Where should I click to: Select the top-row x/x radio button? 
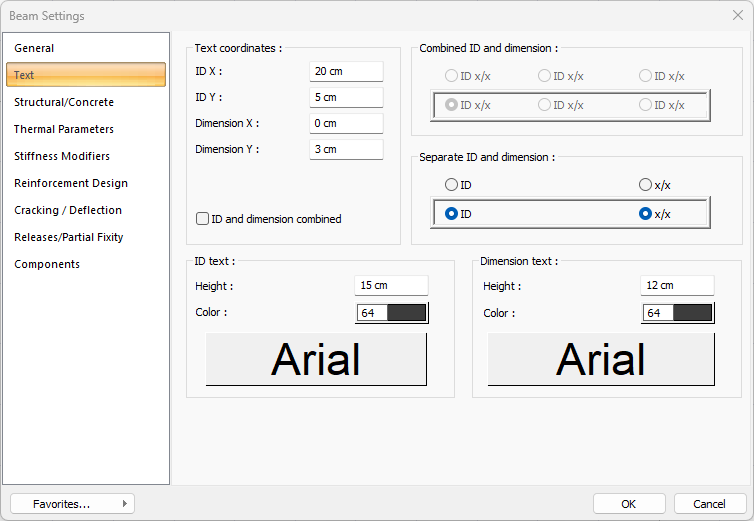click(x=645, y=185)
